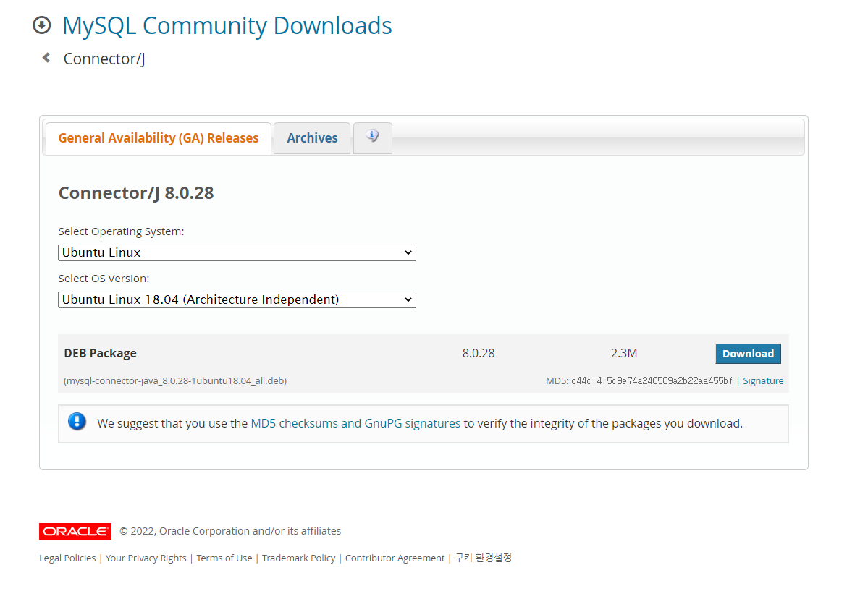
Task: Expand the Select Operating System dropdown
Action: pos(237,253)
